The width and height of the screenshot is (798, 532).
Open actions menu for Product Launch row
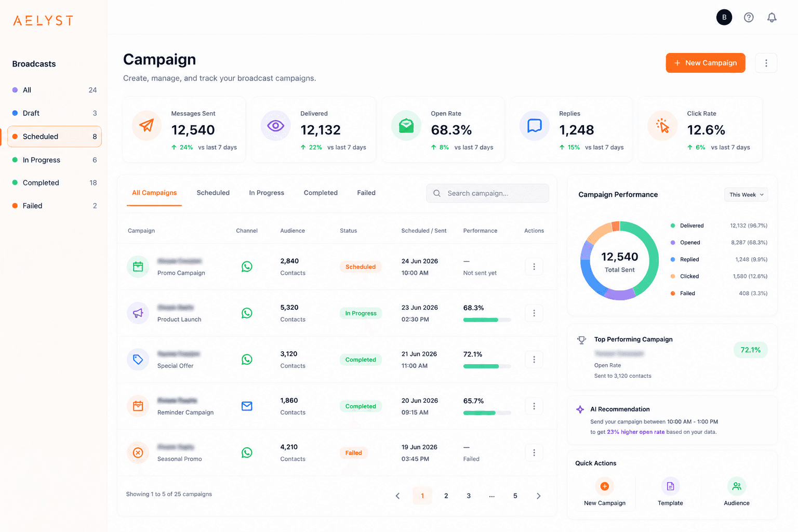[x=534, y=313]
